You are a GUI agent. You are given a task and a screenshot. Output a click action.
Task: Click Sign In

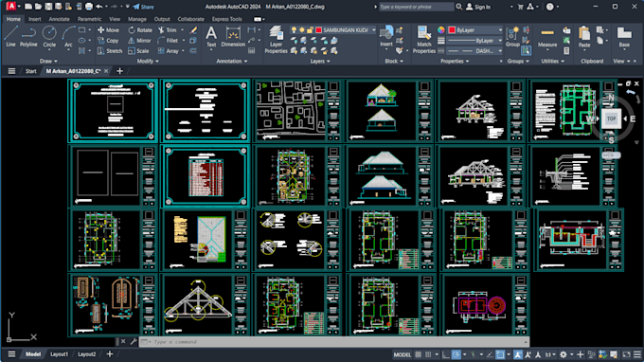[x=478, y=7]
